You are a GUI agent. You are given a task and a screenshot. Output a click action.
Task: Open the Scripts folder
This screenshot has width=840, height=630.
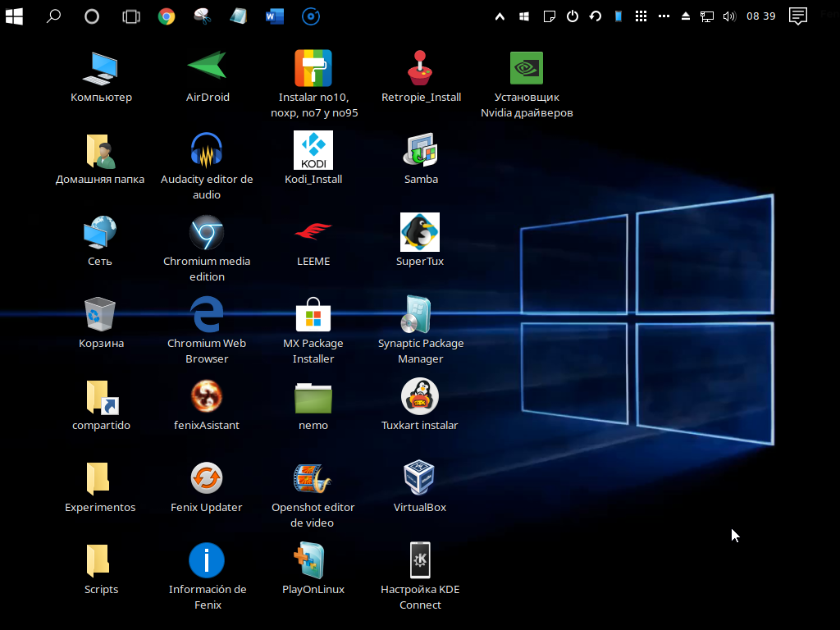click(98, 560)
